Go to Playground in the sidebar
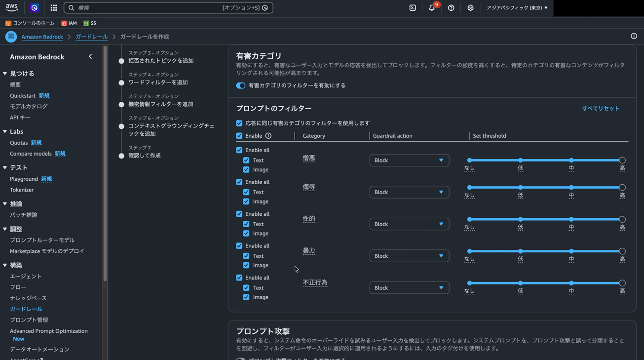This screenshot has height=360, width=644. click(x=24, y=179)
